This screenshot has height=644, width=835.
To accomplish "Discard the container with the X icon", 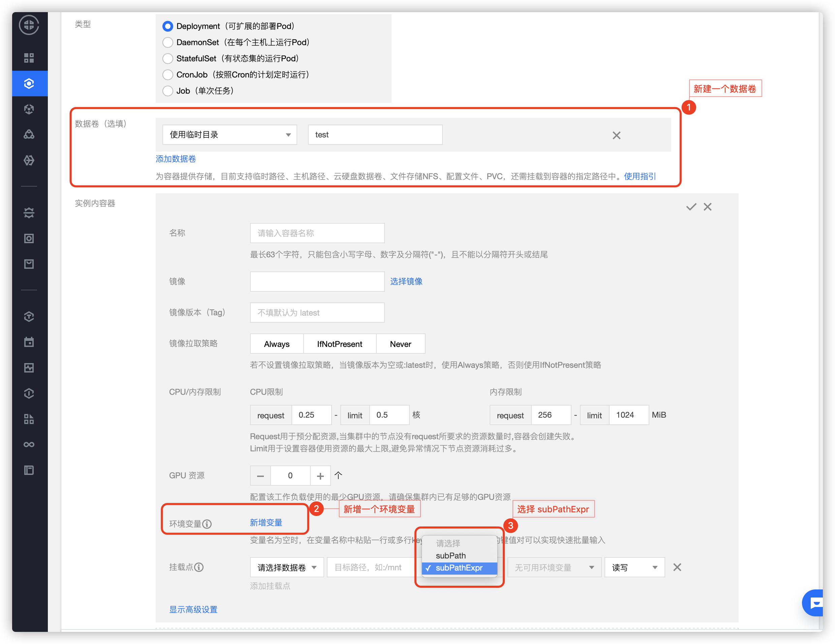I will pyautogui.click(x=708, y=207).
